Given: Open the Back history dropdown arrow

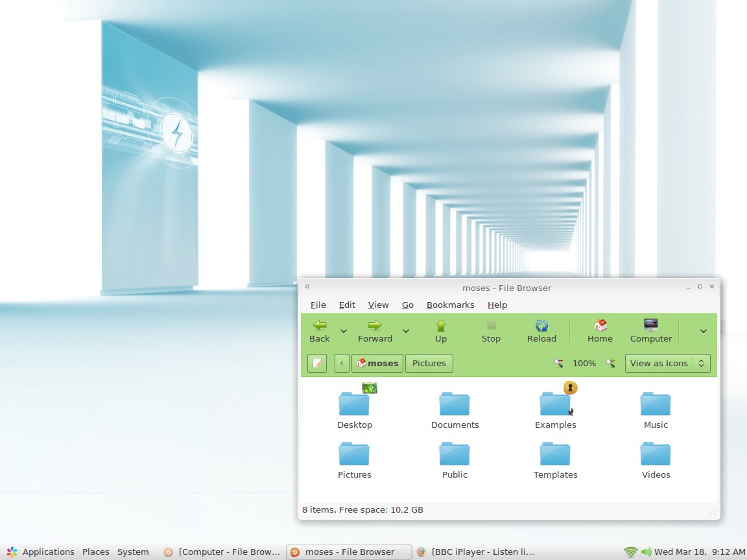Looking at the screenshot, I should click(344, 331).
